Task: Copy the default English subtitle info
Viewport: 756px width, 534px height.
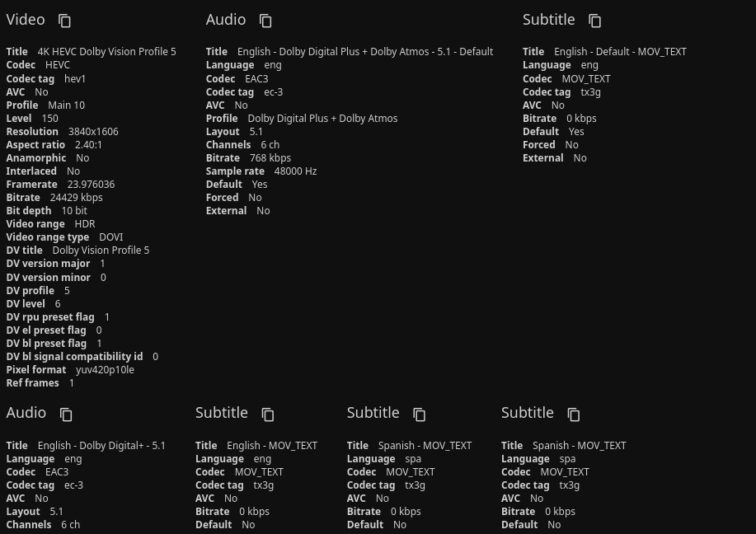Action: (x=594, y=21)
